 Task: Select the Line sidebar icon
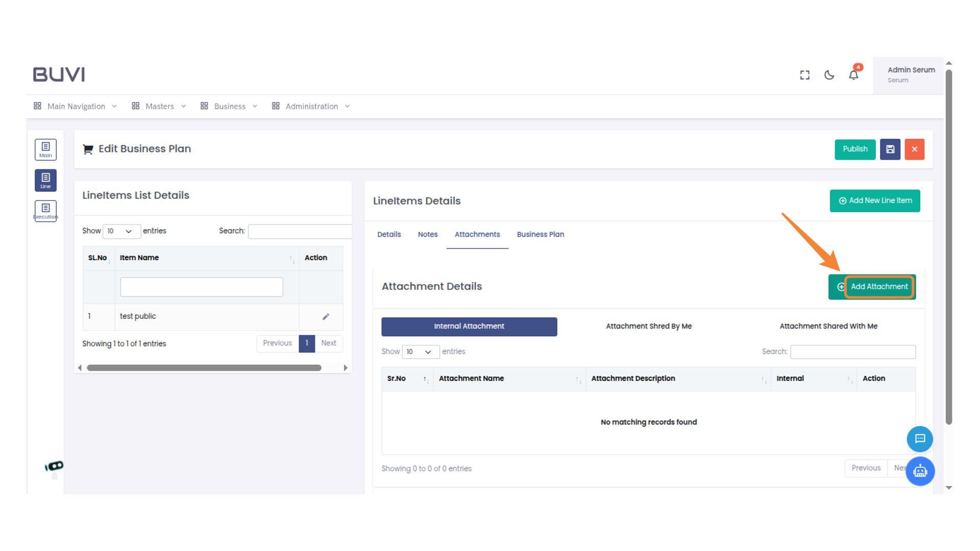click(45, 180)
